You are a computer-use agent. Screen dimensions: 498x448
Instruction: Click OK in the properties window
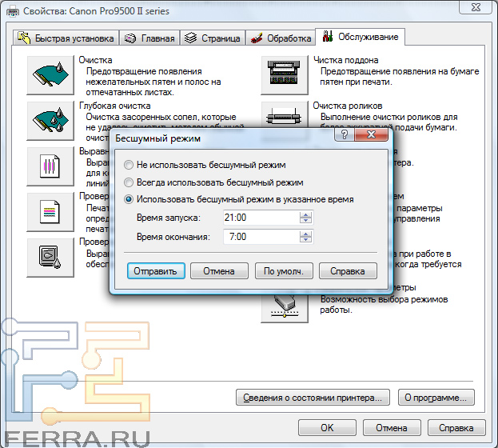[327, 428]
